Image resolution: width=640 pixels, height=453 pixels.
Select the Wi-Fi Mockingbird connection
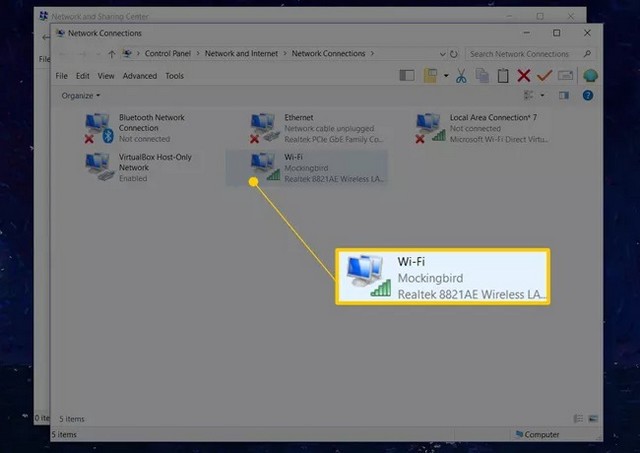click(305, 166)
